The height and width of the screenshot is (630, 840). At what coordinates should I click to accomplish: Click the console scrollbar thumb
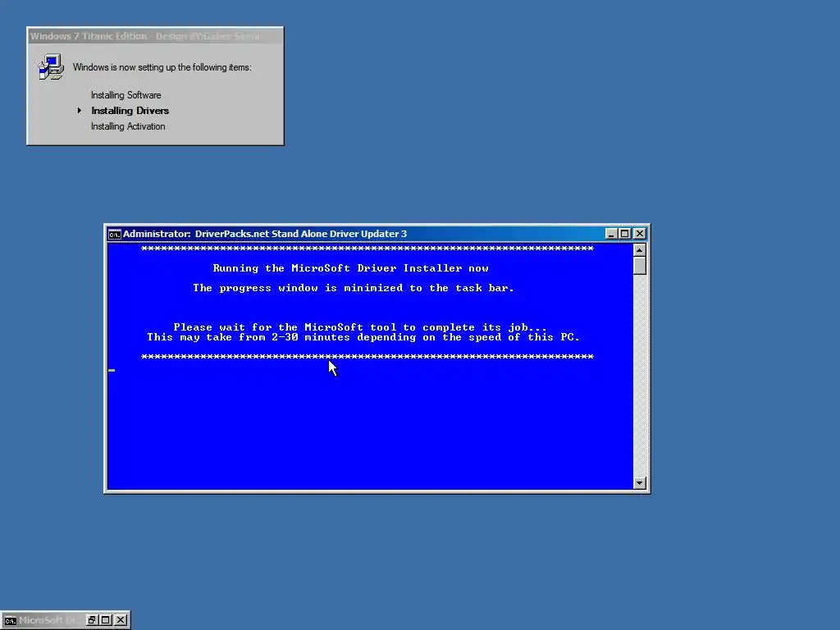click(639, 266)
